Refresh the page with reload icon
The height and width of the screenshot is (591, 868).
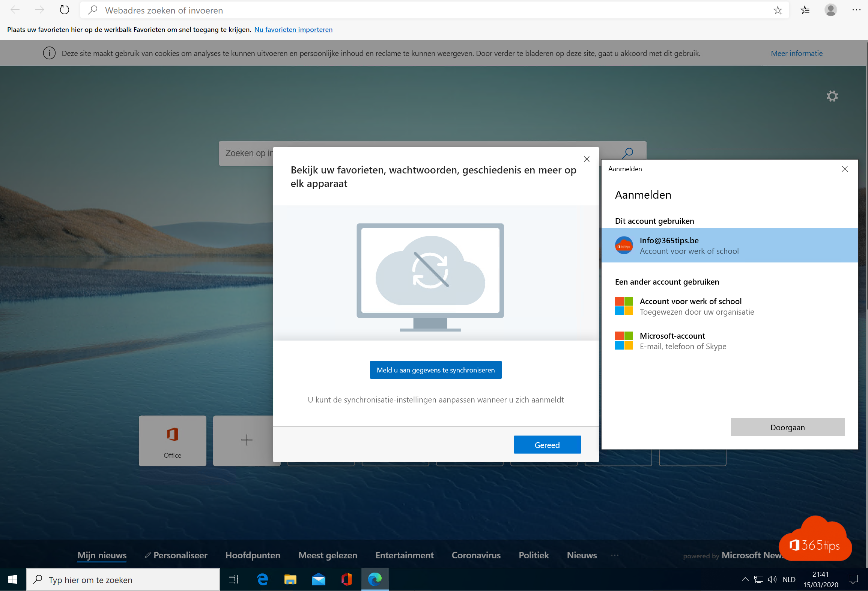(65, 10)
